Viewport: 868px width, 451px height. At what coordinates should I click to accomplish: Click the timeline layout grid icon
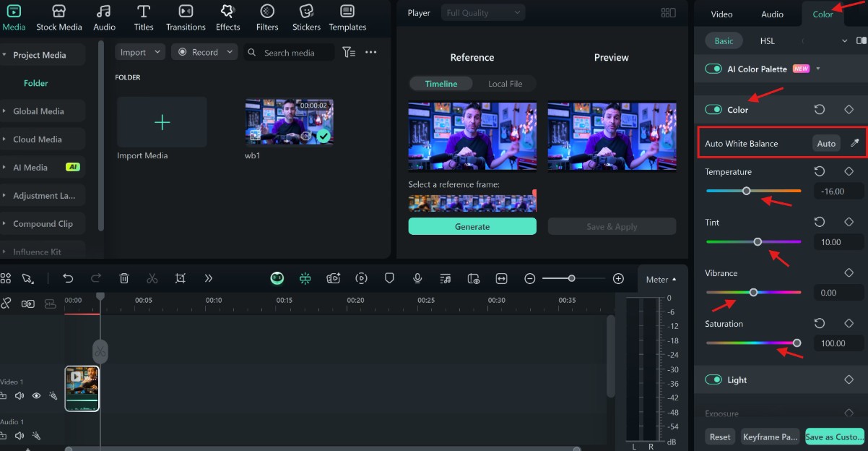(x=5, y=278)
